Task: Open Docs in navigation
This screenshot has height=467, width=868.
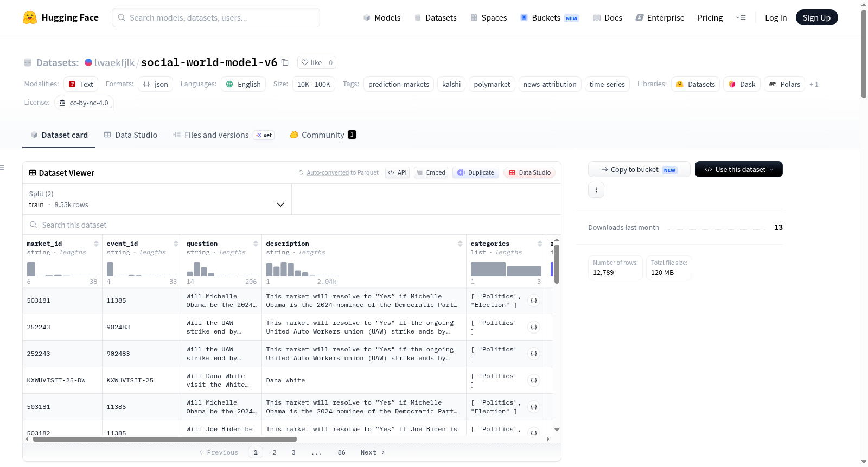Action: coord(608,17)
